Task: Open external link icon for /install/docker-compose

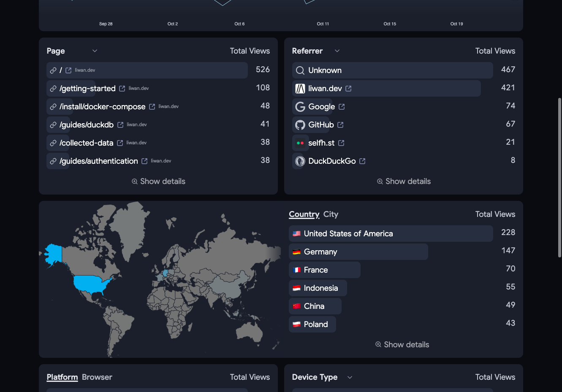Action: (152, 107)
